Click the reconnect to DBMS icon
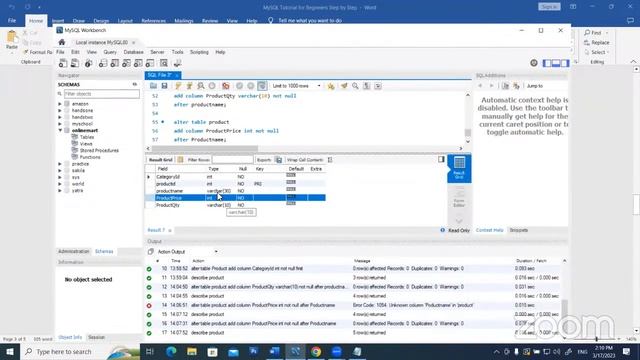The height and width of the screenshot is (360, 640). 178,63
